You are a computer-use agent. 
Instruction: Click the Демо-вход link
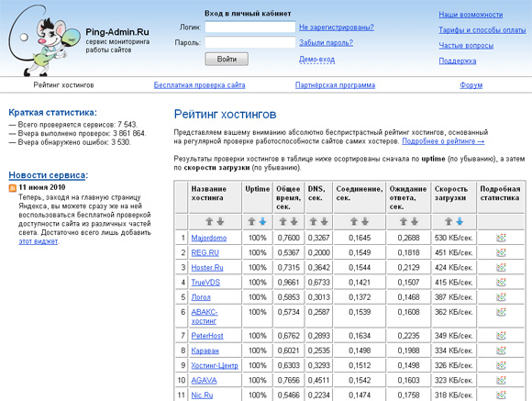pos(316,60)
